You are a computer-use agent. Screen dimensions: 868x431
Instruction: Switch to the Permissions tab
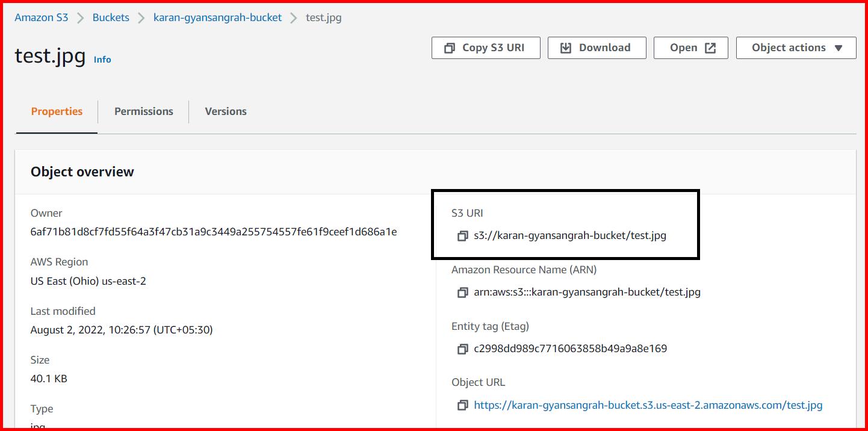[x=143, y=111]
